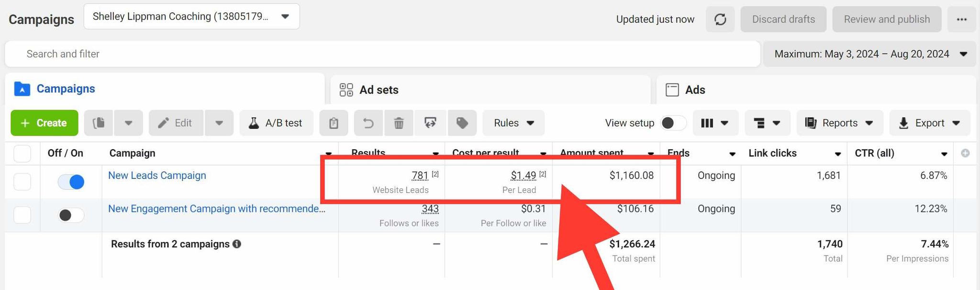Click the duplicate campaign icon
The width and height of the screenshot is (980, 290).
coord(99,123)
